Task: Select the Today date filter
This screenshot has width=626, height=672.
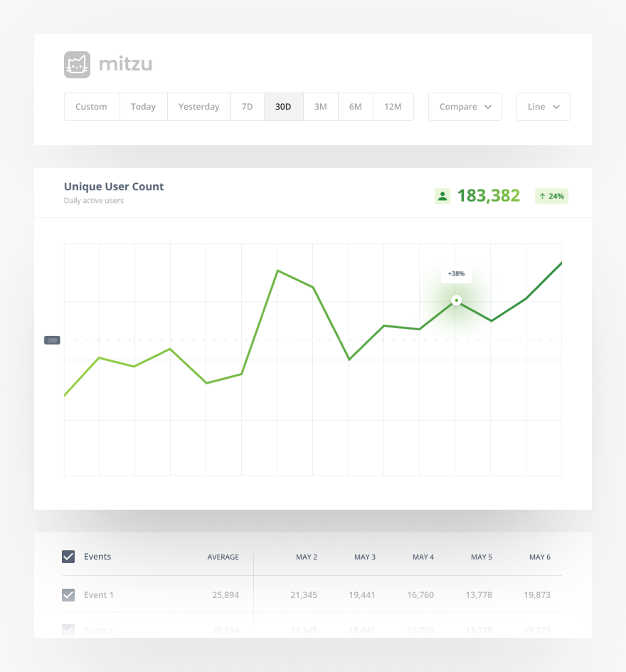Action: [143, 106]
